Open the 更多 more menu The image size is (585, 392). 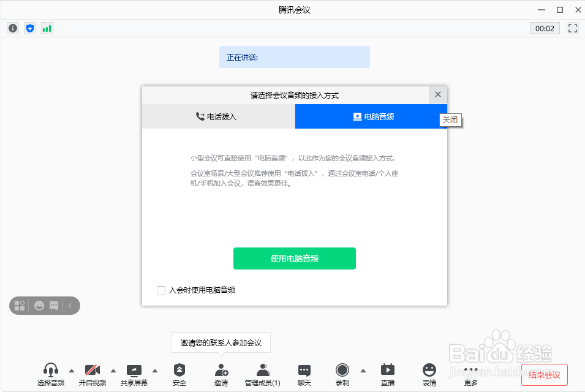471,374
